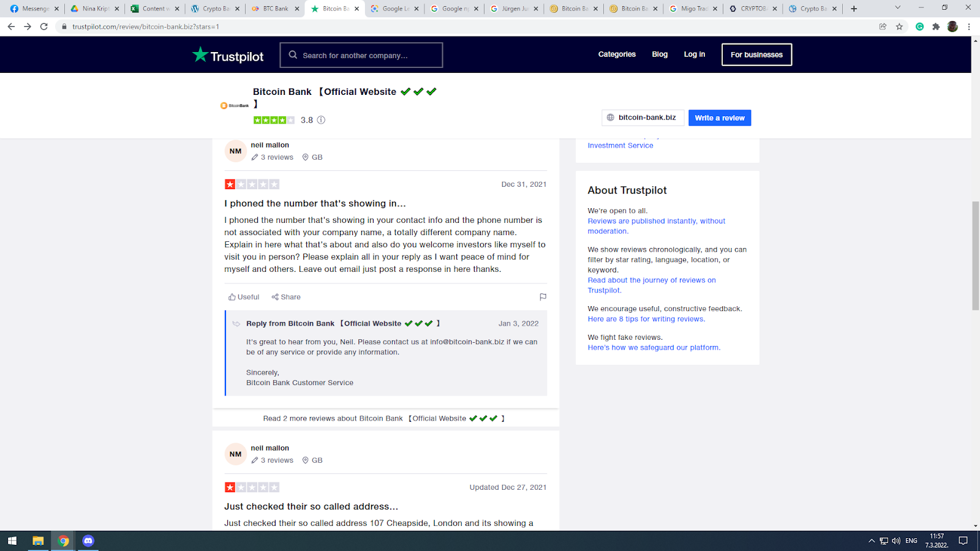Image resolution: width=980 pixels, height=551 pixels.
Task: Open review title 'Just checked their so called address...'
Action: [311, 506]
